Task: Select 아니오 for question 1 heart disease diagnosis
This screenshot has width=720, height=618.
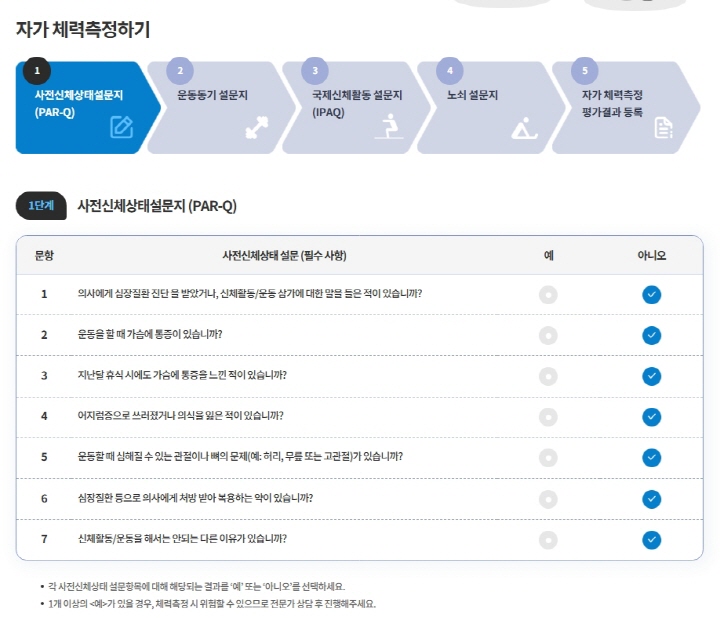Action: (652, 295)
